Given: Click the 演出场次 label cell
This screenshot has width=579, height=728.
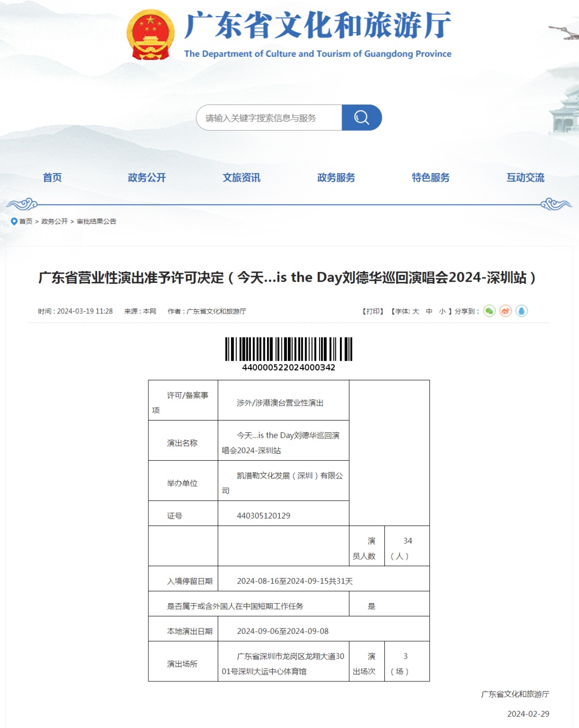Looking at the screenshot, I should (x=367, y=662).
